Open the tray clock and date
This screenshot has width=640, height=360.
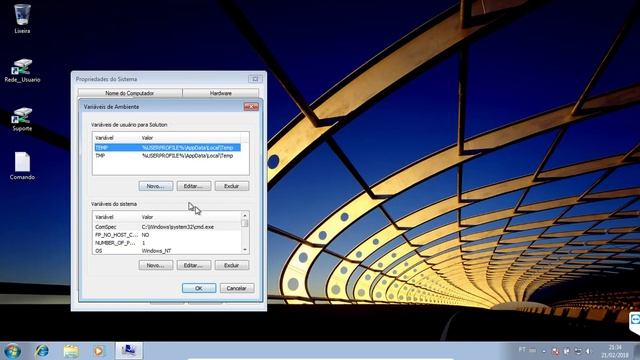[614, 351]
